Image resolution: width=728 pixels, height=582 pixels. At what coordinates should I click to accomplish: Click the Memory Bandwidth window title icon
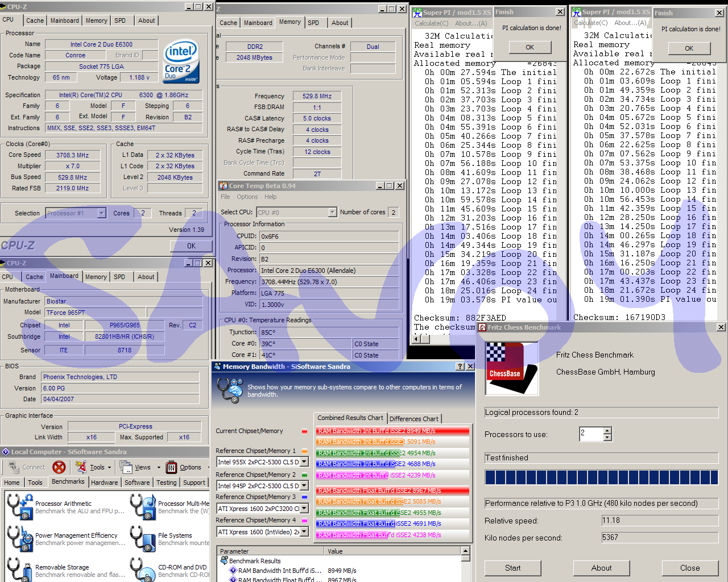[x=217, y=367]
